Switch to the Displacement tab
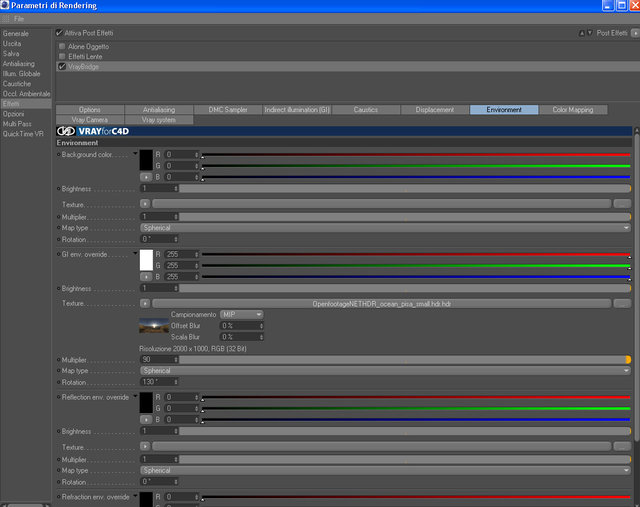This screenshot has width=640, height=507. tap(435, 109)
